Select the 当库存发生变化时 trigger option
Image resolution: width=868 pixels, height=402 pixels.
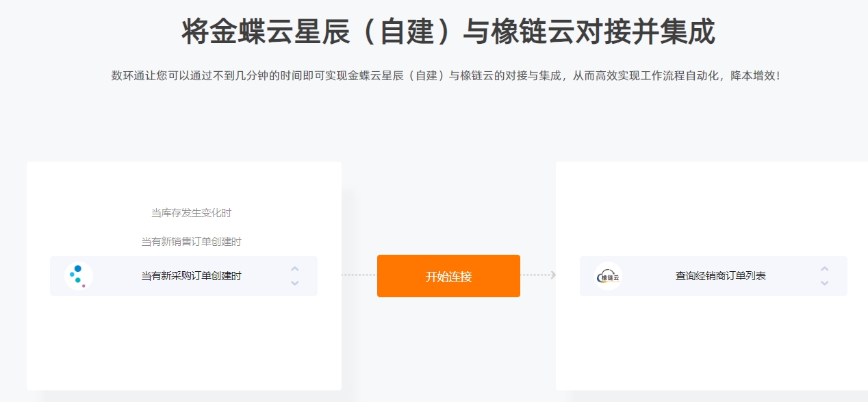[x=191, y=213]
